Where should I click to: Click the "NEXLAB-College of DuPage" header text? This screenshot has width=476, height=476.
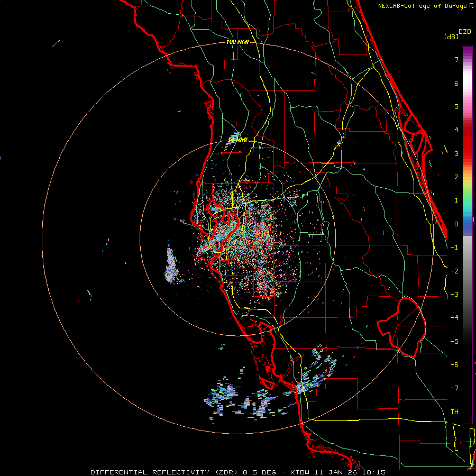click(x=423, y=6)
